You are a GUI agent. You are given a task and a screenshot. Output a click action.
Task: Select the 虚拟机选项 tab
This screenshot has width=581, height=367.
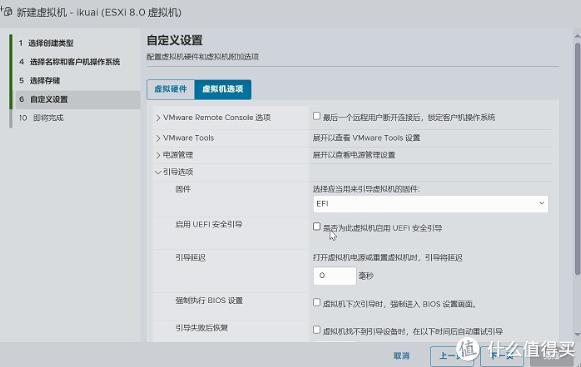coord(223,89)
